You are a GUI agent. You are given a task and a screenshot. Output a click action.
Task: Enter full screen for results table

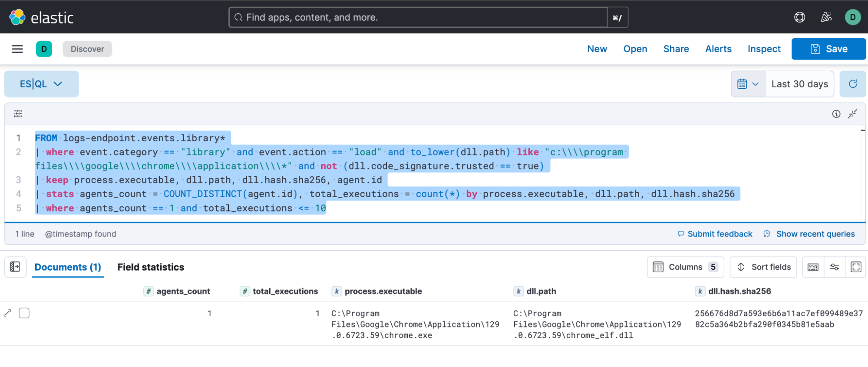pyautogui.click(x=856, y=267)
